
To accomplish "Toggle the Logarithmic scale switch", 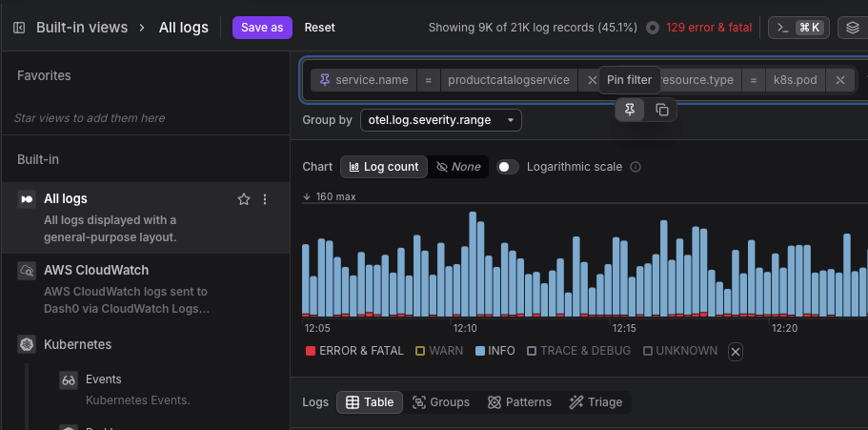I will click(508, 167).
